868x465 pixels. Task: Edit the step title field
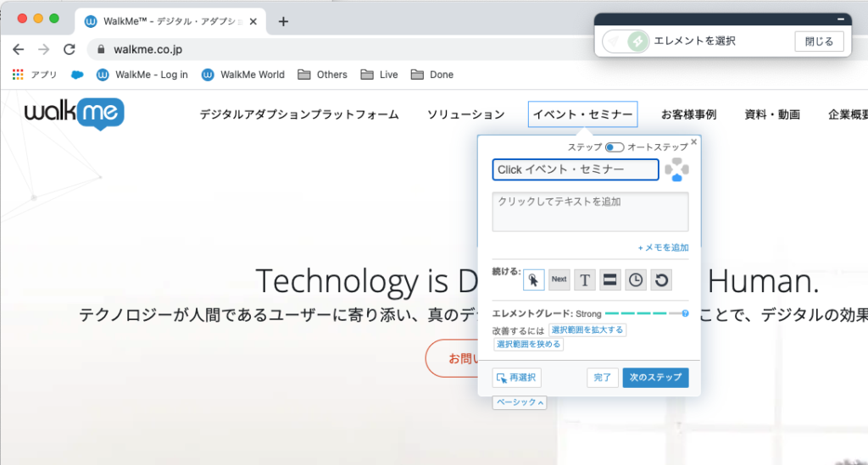pyautogui.click(x=576, y=169)
